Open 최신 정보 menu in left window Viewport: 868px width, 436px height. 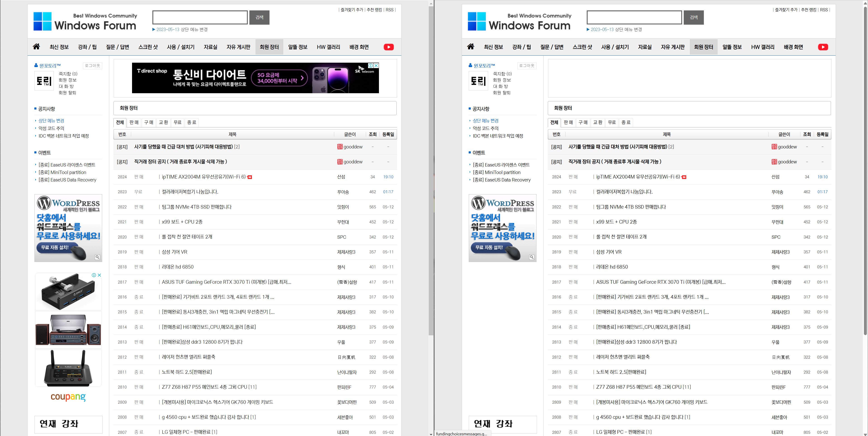coord(59,47)
